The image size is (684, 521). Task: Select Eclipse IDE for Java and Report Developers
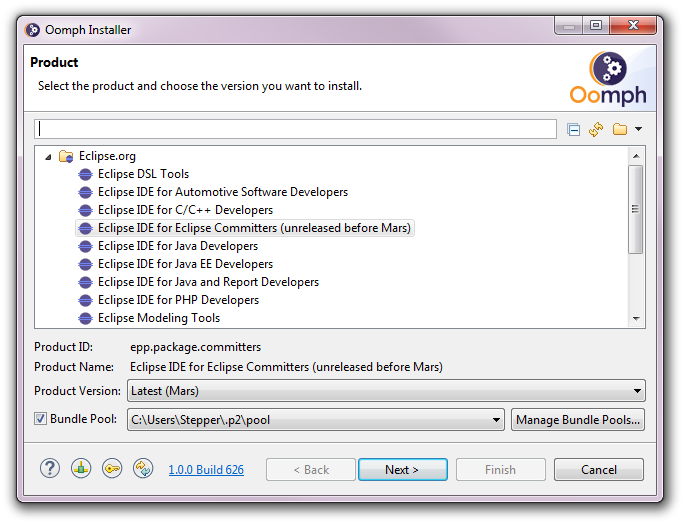(x=209, y=282)
